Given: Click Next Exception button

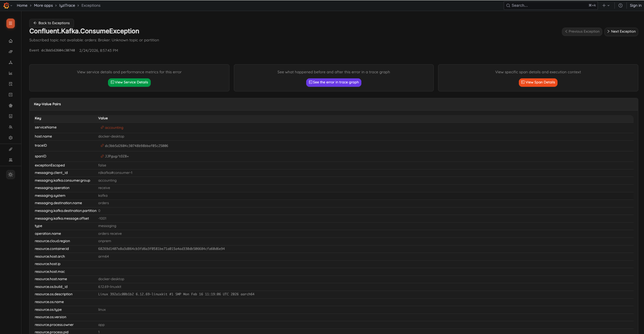Looking at the screenshot, I should (621, 32).
